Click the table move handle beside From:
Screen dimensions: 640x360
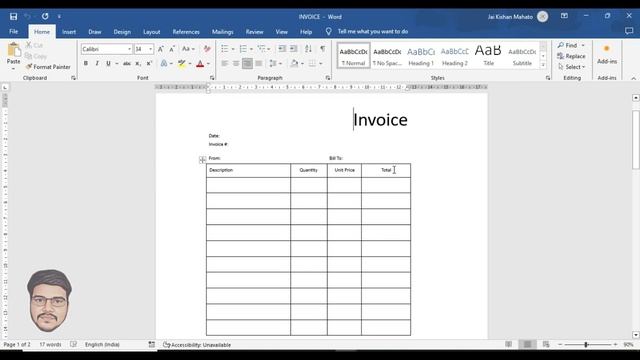point(202,160)
